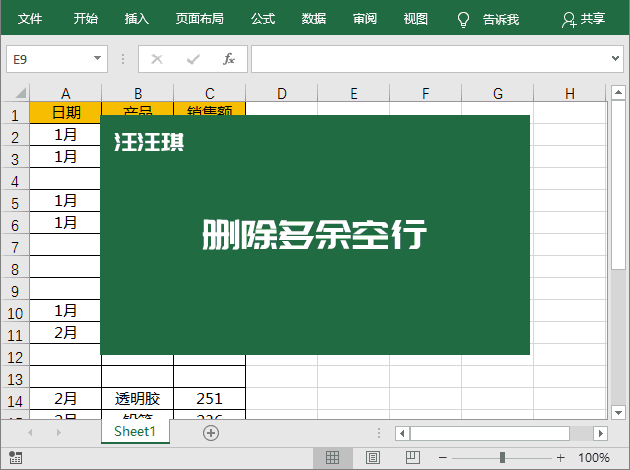Switch to Page Layout view icon
This screenshot has height=470, width=630.
pyautogui.click(x=373, y=458)
